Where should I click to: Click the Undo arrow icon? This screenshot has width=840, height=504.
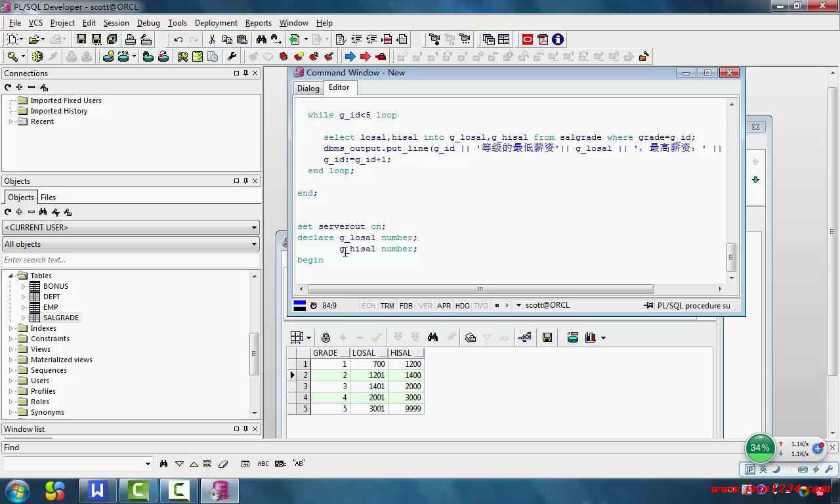pos(178,39)
